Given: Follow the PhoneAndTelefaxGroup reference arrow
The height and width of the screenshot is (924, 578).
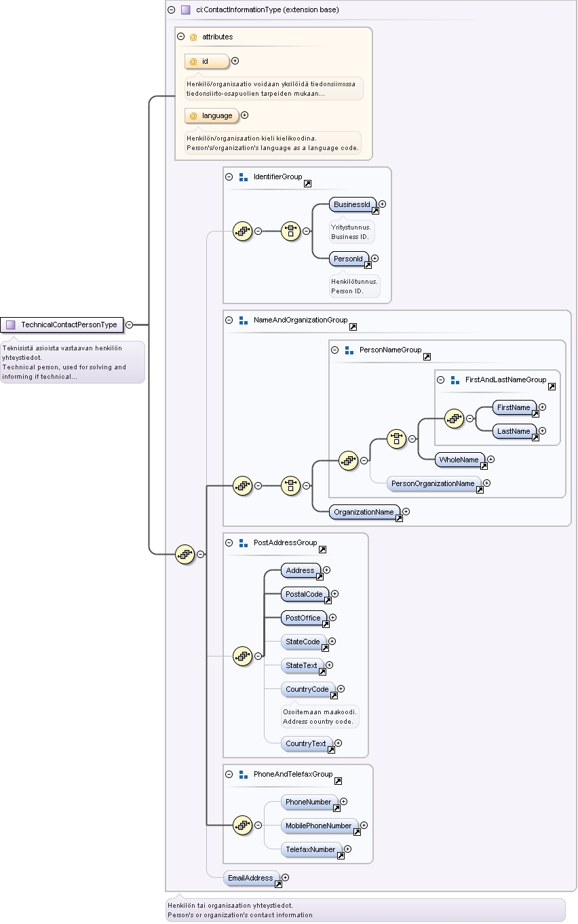Looking at the screenshot, I should pyautogui.click(x=338, y=781).
